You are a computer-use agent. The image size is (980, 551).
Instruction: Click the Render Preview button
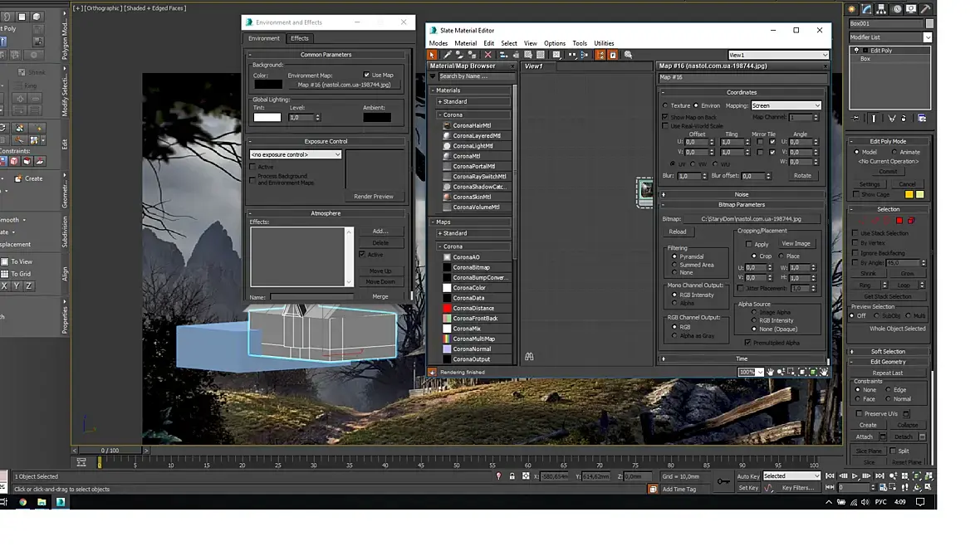pyautogui.click(x=374, y=197)
